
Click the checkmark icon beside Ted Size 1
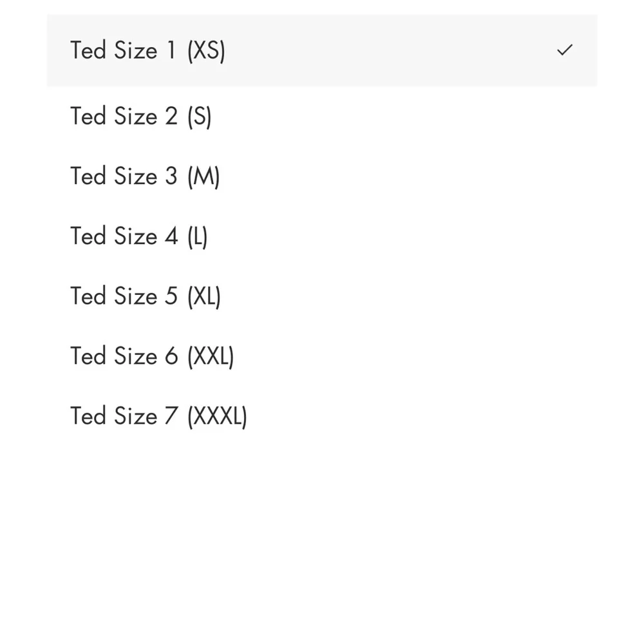pyautogui.click(x=564, y=50)
